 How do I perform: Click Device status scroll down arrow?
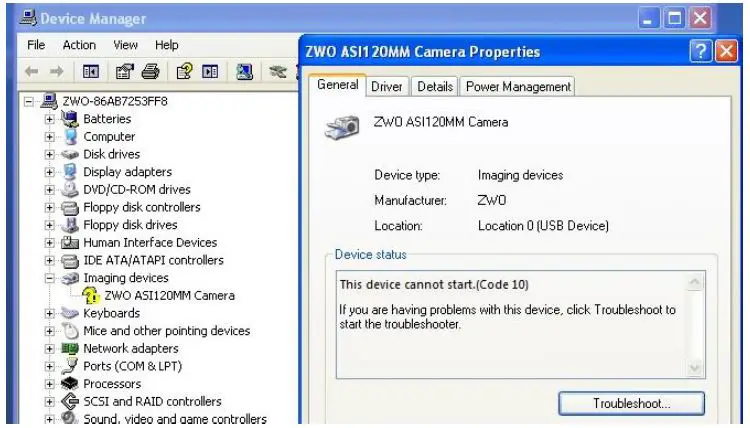coord(695,368)
